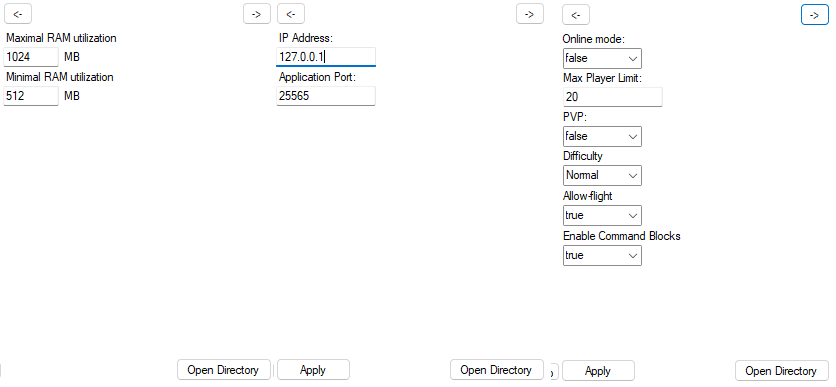Screen dimensions: 836x387
Task: Focus the Minimal RAM utilization field showing 512
Action: click(31, 96)
